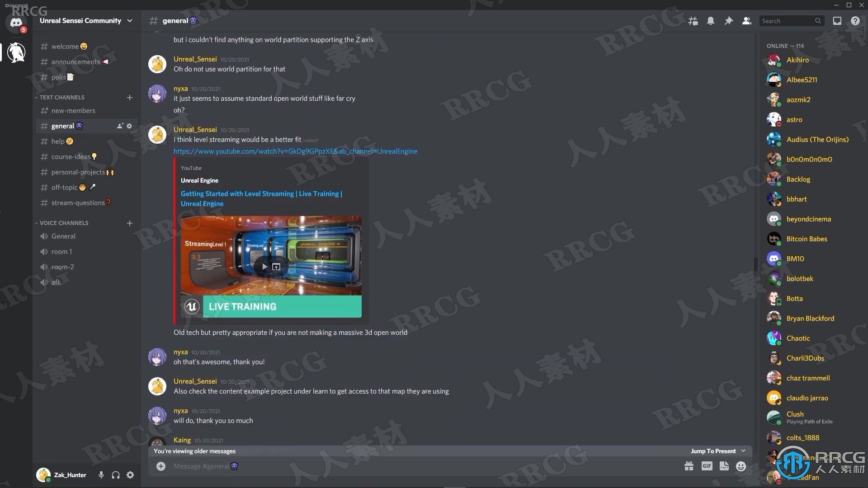
Task: Open YouTube level streaming URL link
Action: 295,151
